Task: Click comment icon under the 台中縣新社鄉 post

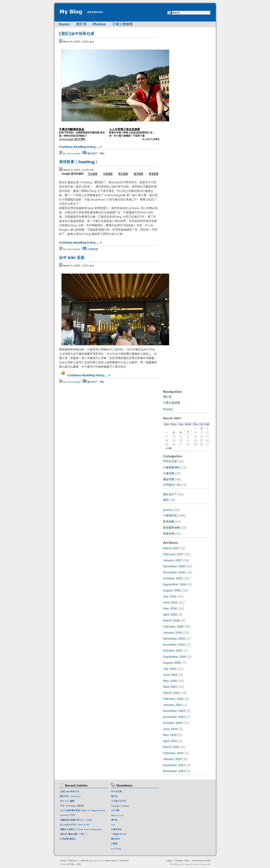Action: 61,153
